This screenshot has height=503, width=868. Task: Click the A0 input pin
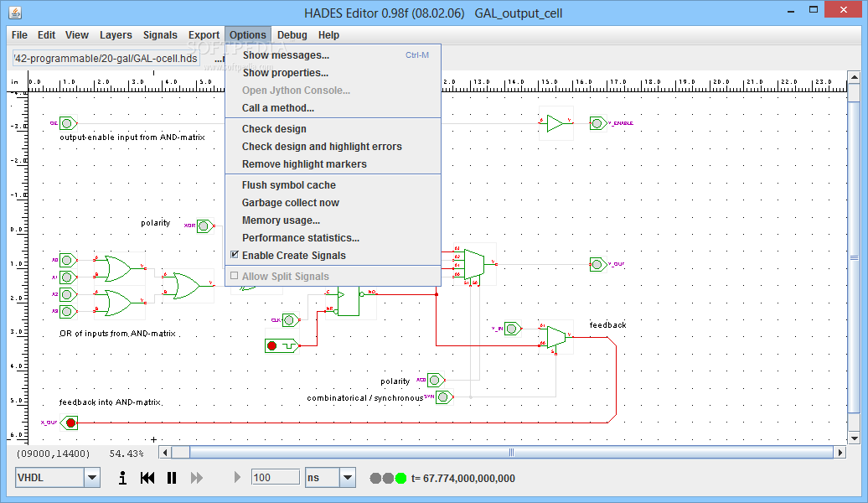(68, 260)
